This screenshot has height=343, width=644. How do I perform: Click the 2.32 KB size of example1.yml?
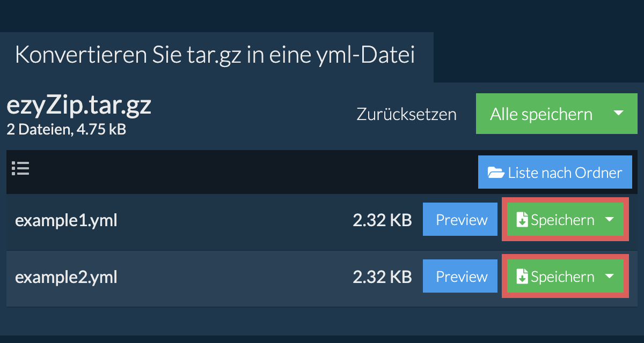382,220
